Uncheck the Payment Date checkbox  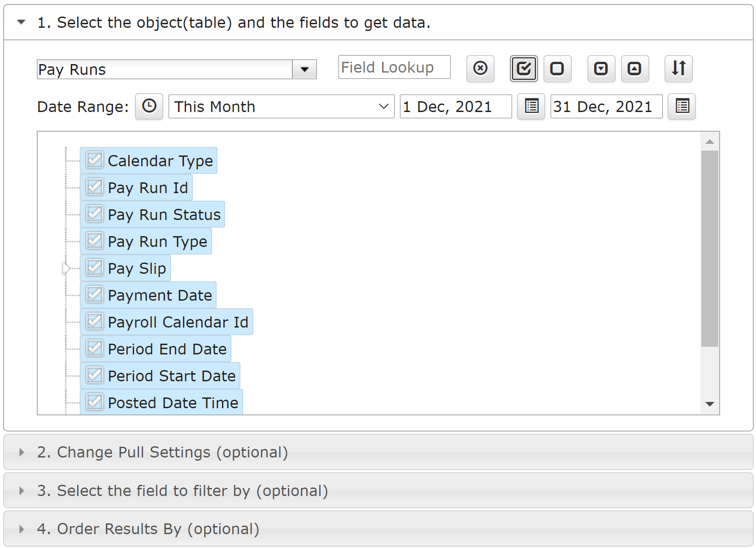(x=95, y=294)
